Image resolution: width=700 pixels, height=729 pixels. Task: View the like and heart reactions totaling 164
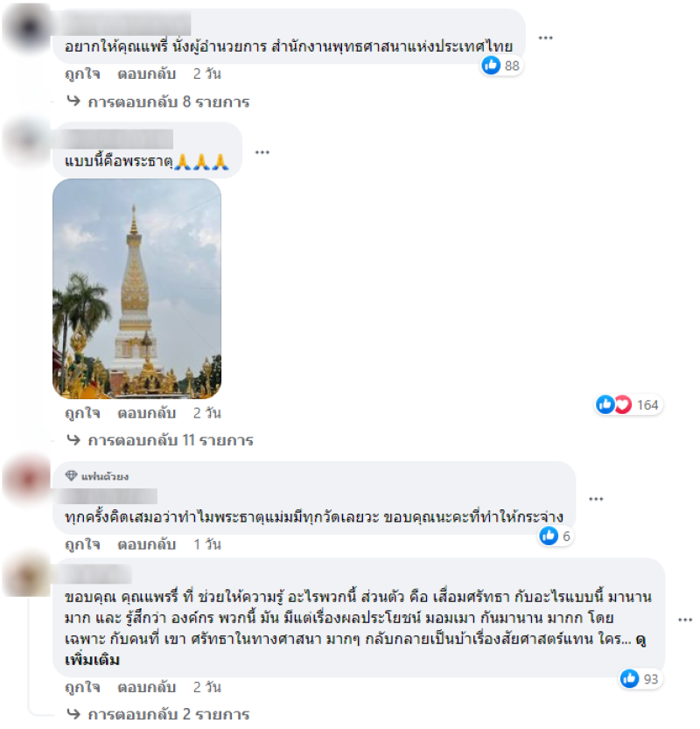click(628, 405)
